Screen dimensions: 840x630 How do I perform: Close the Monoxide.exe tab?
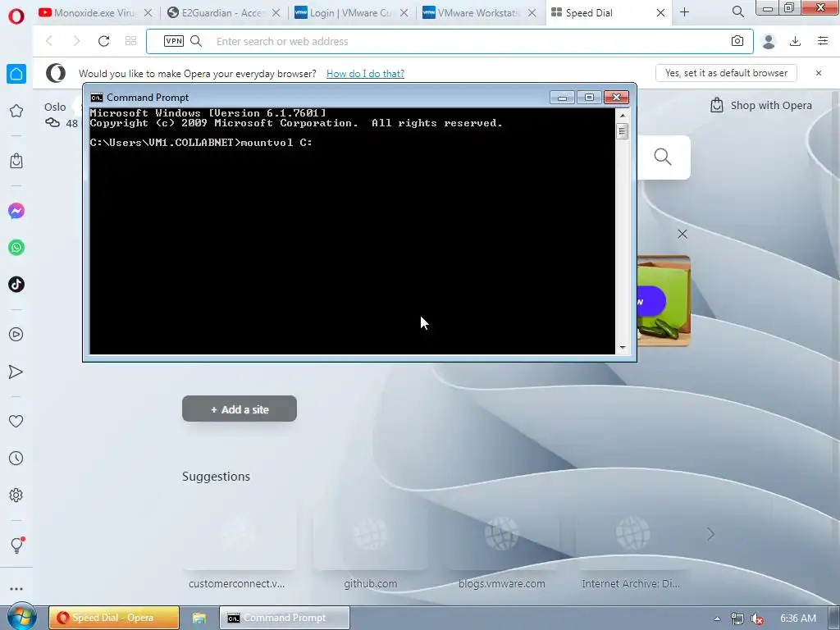tap(148, 13)
